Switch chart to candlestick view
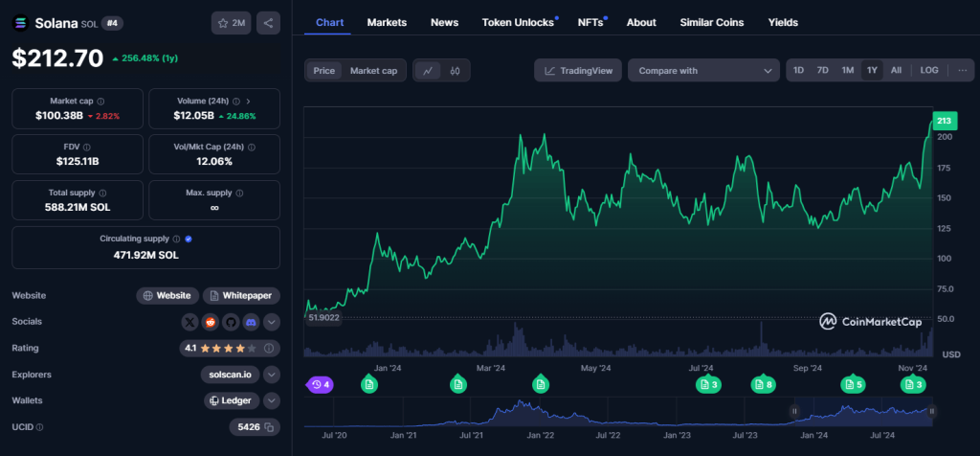 [x=455, y=71]
